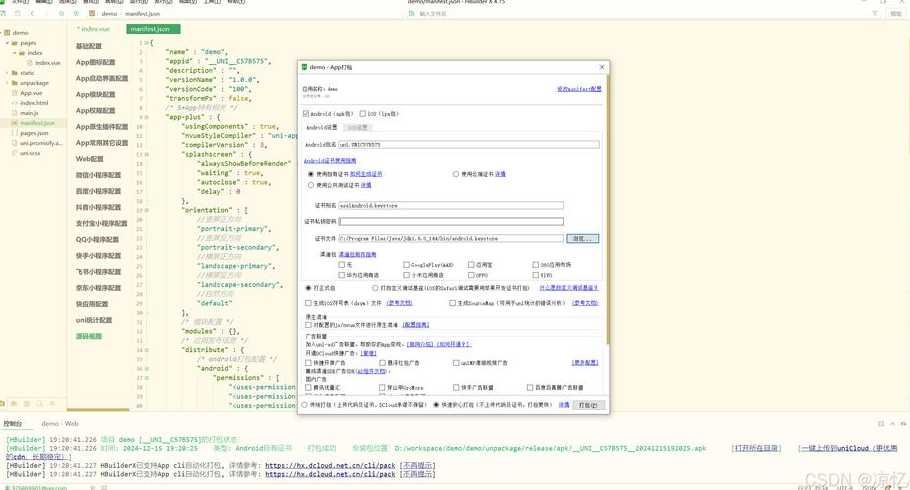The width and height of the screenshot is (910, 490).
Task: Fold the "orientation" code block
Action: (x=147, y=210)
